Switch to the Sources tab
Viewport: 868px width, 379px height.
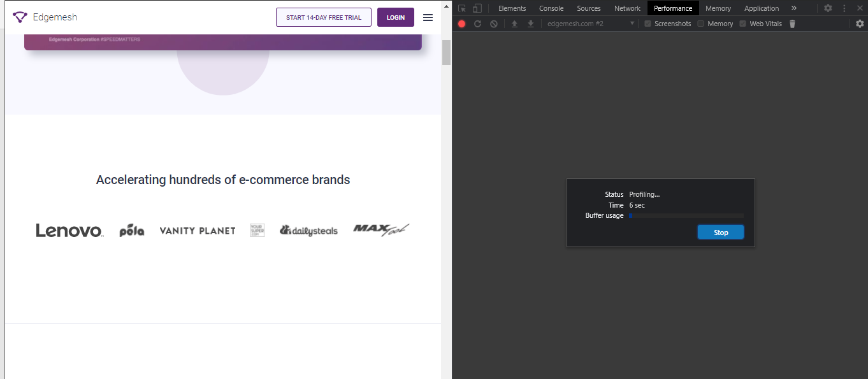coord(589,8)
